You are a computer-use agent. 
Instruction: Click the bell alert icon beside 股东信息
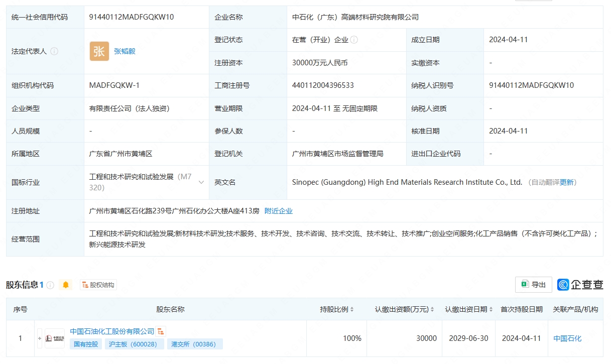point(66,285)
